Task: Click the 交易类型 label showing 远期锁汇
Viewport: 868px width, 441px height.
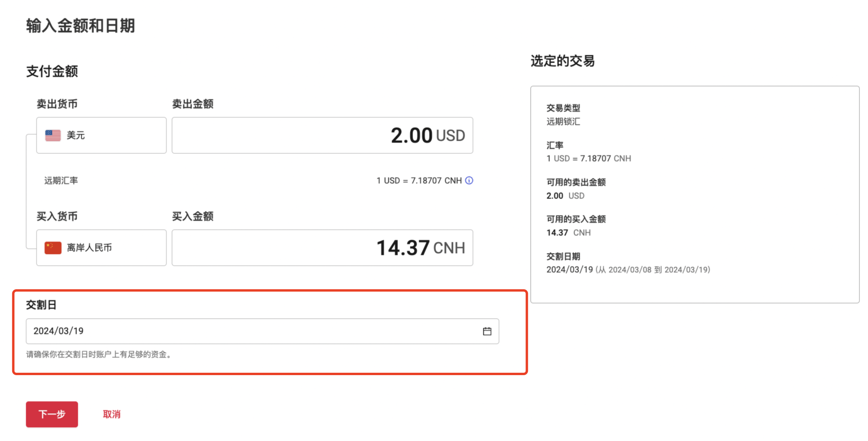Action: 563,121
